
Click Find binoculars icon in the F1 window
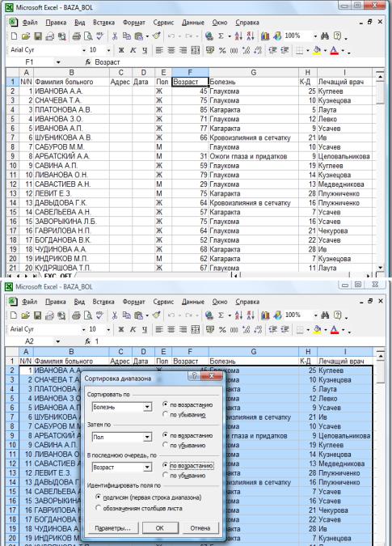(x=325, y=36)
